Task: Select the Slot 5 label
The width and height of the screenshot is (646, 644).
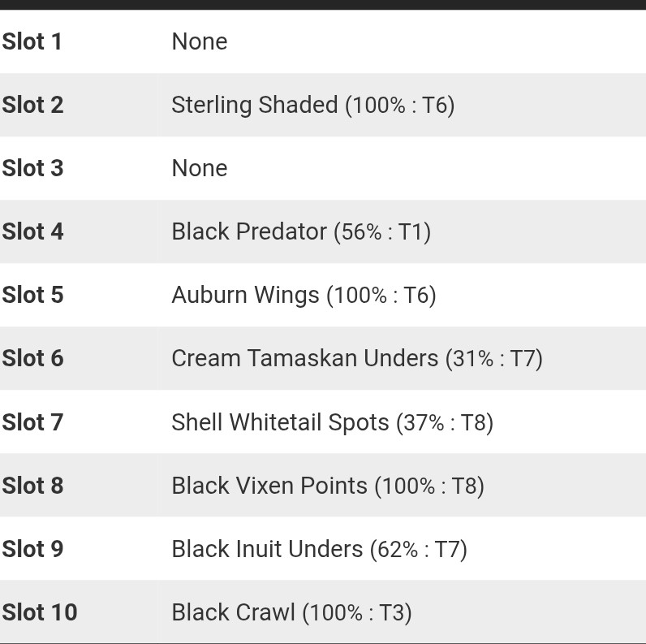Action: (33, 295)
